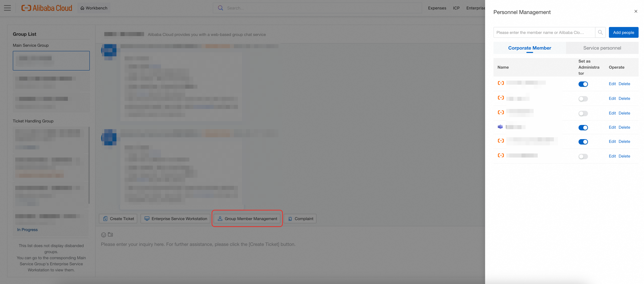Click the third member's Alibaba Cloud icon
This screenshot has height=284, width=644.
[501, 113]
